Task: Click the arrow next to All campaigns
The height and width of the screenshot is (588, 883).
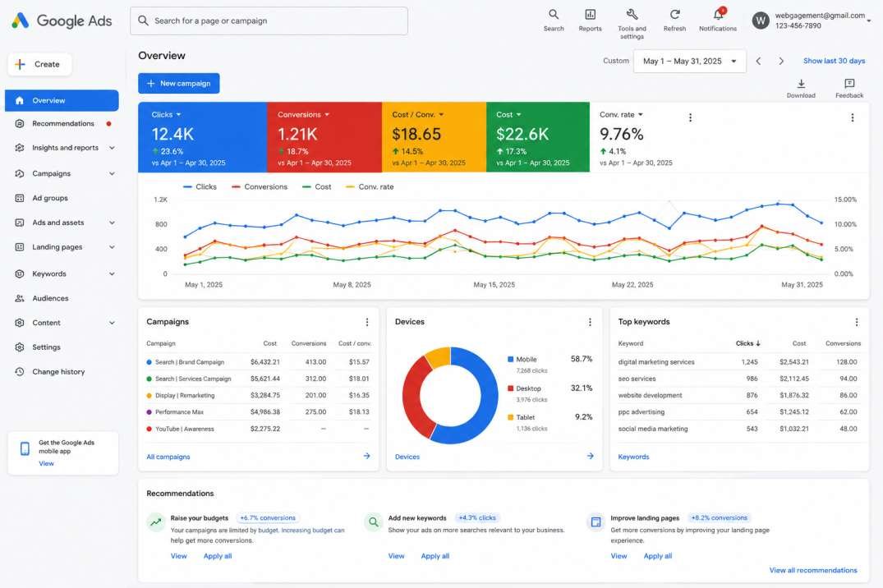Action: click(x=366, y=457)
